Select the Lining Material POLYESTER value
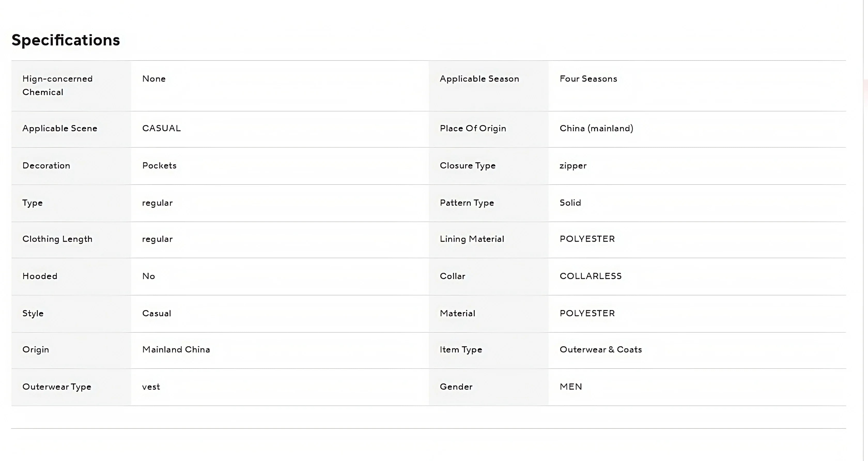868x461 pixels. [587, 239]
